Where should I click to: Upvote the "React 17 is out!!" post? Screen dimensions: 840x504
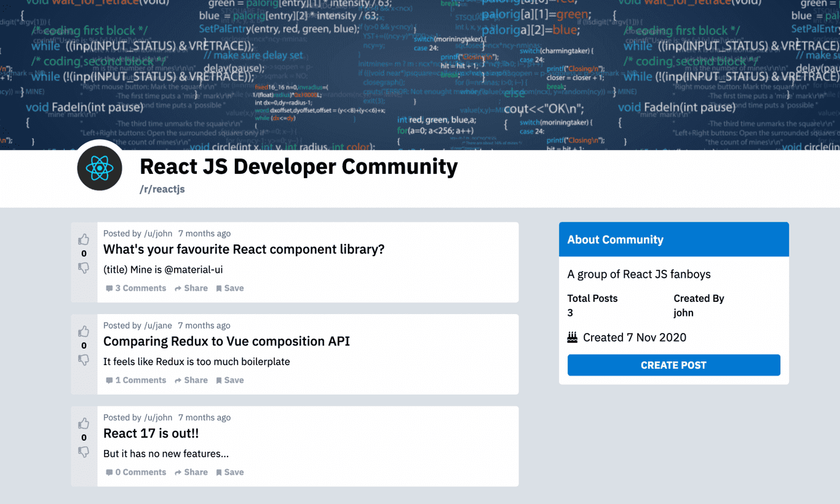84,423
